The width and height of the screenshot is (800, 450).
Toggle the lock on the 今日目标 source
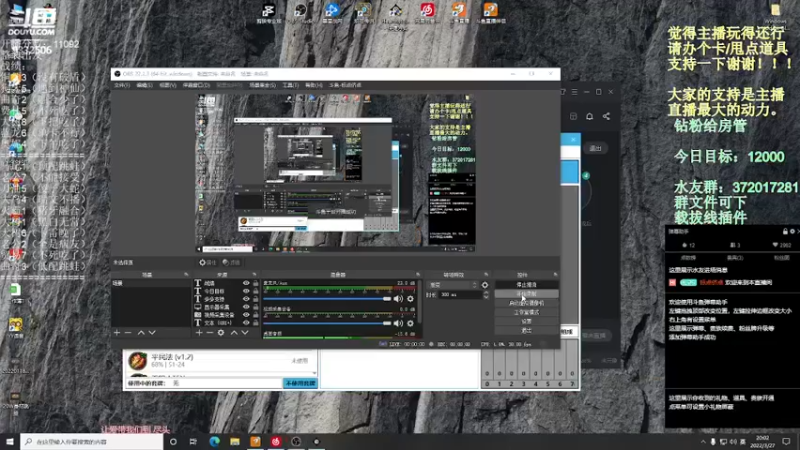tap(256, 291)
